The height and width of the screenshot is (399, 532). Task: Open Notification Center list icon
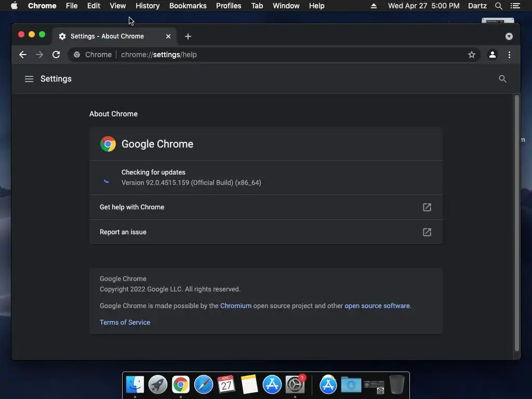click(x=515, y=6)
